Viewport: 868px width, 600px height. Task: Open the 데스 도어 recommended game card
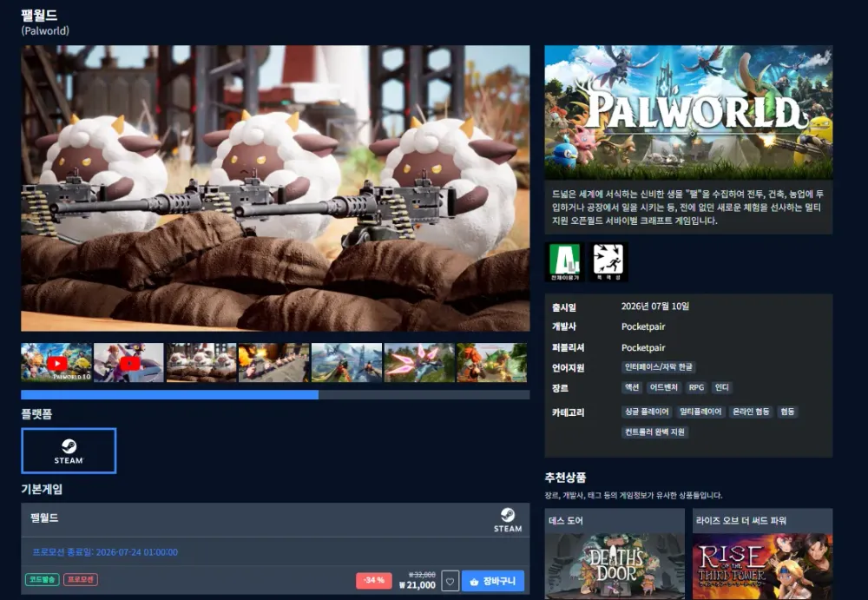(615, 553)
